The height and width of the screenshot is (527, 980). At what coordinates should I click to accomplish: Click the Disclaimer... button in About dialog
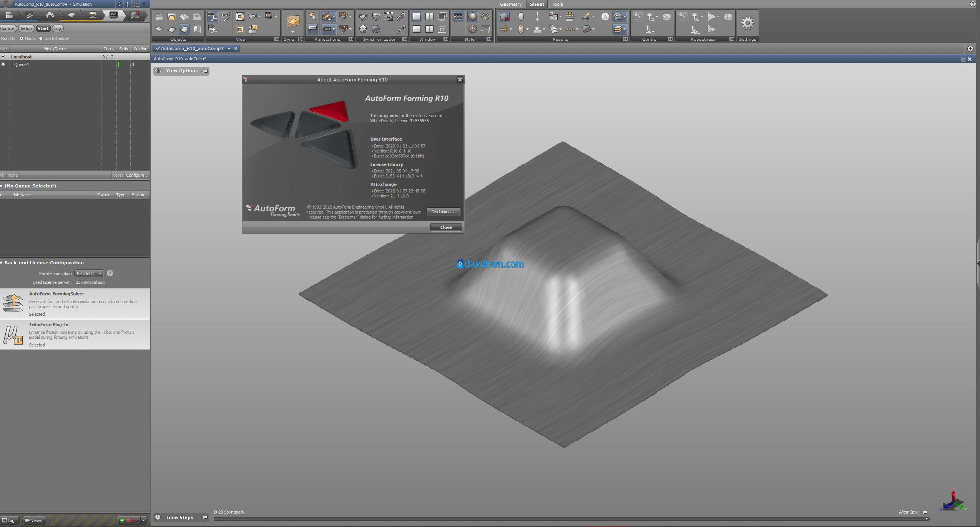(x=443, y=212)
